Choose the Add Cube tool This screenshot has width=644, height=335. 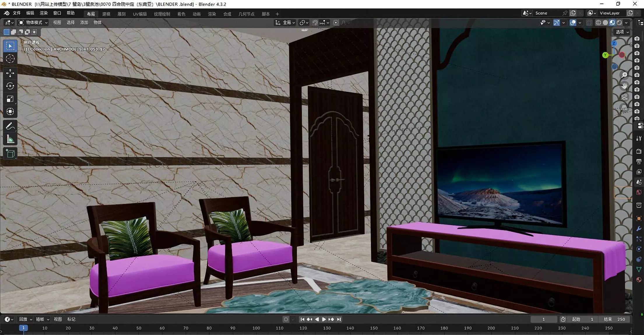pos(10,153)
